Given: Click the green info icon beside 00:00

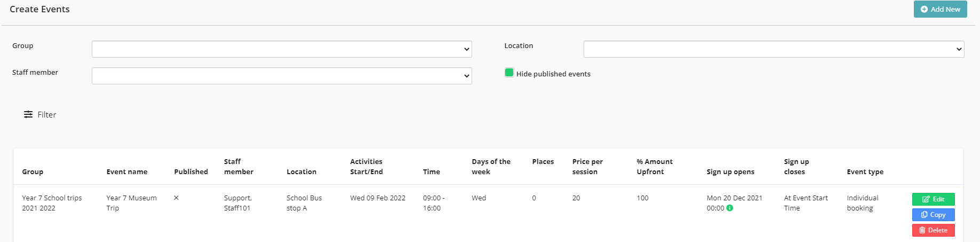Looking at the screenshot, I should point(730,208).
